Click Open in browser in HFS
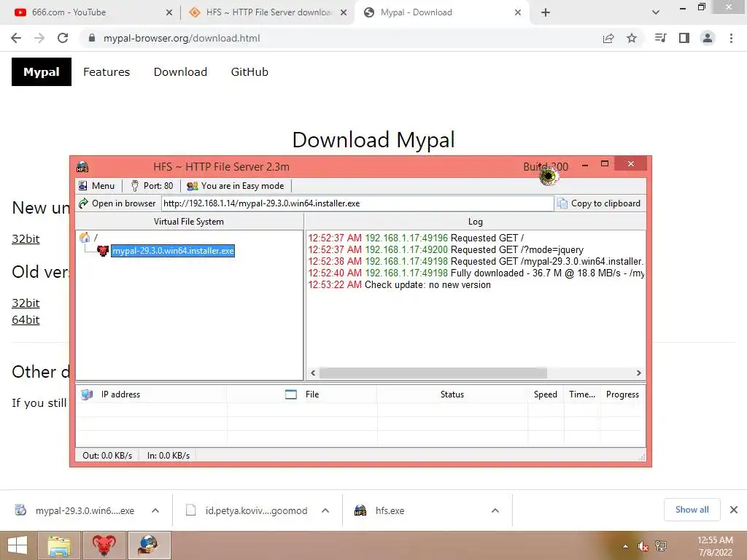 117,203
